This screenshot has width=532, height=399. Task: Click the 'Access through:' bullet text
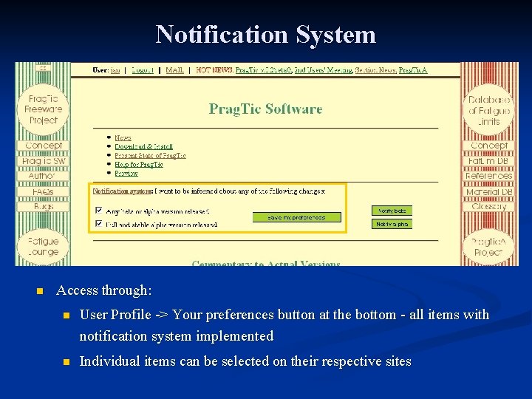pos(104,290)
